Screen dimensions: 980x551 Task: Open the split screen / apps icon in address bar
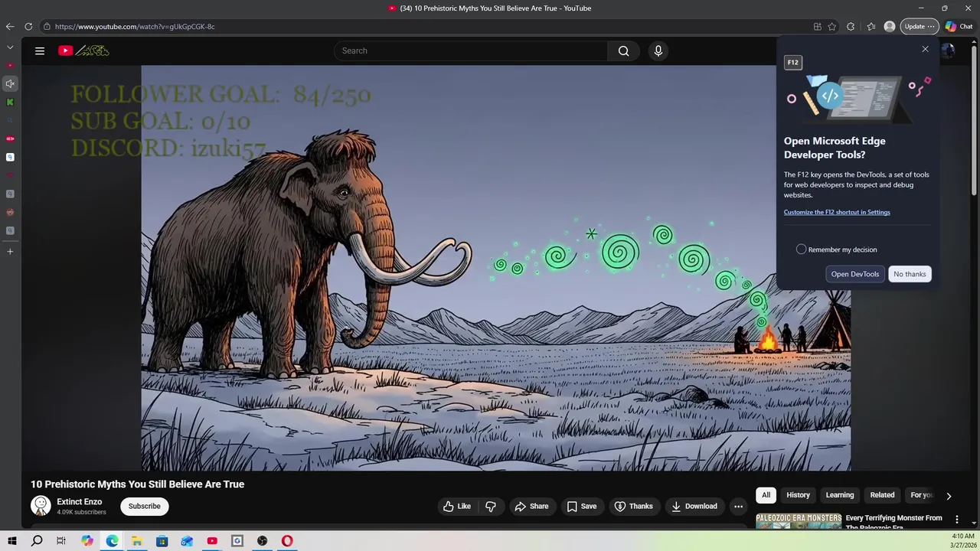817,26
